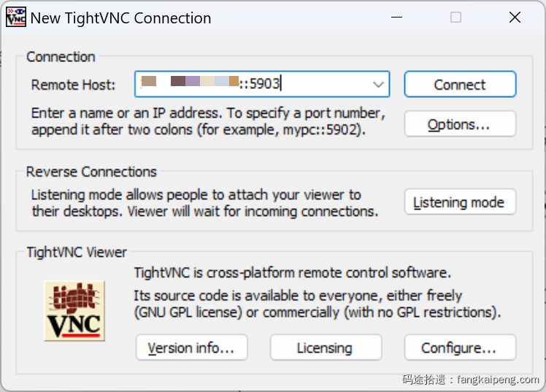Click the port number hint text
Image resolution: width=546 pixels, height=392 pixels.
click(x=207, y=123)
